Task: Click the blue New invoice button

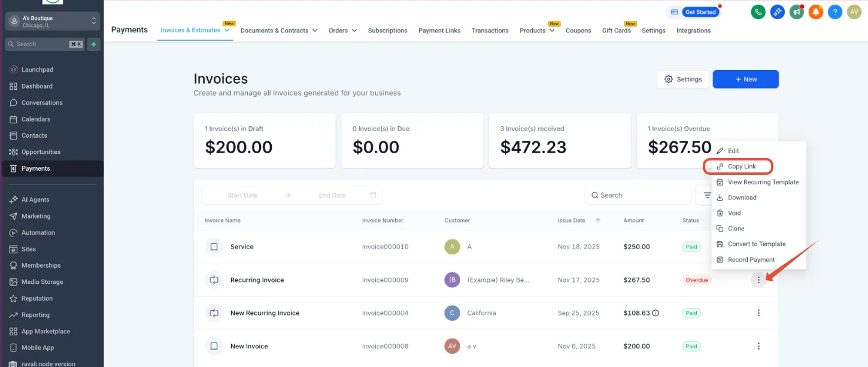Action: point(745,79)
